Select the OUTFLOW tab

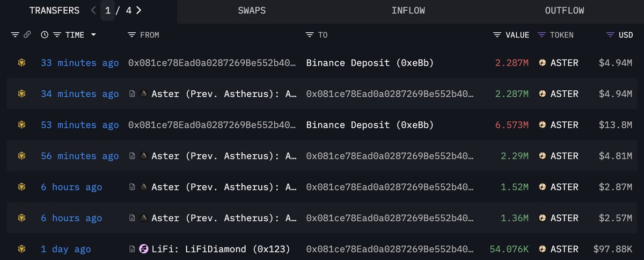point(564,11)
